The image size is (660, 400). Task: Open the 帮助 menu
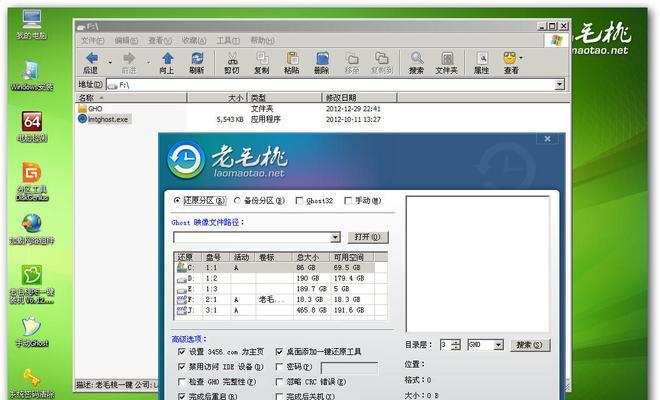pyautogui.click(x=262, y=40)
